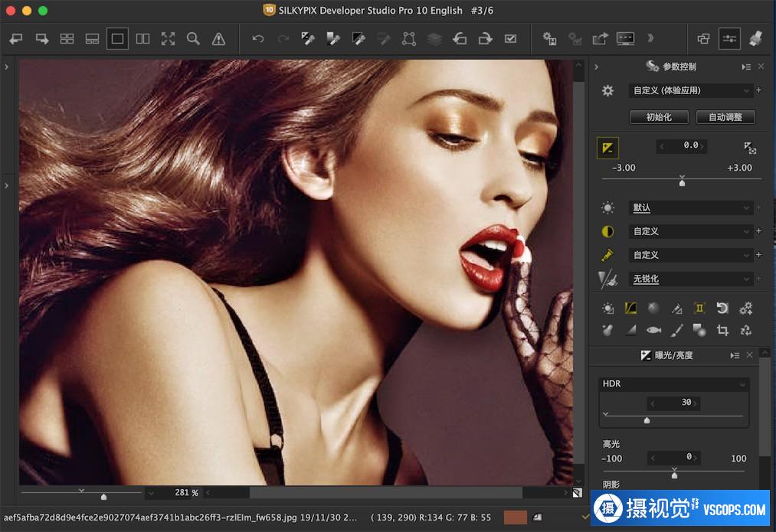Viewport: 776px width, 532px height.
Task: Toggle the highlight/shadow warning triangle
Action: 219,38
